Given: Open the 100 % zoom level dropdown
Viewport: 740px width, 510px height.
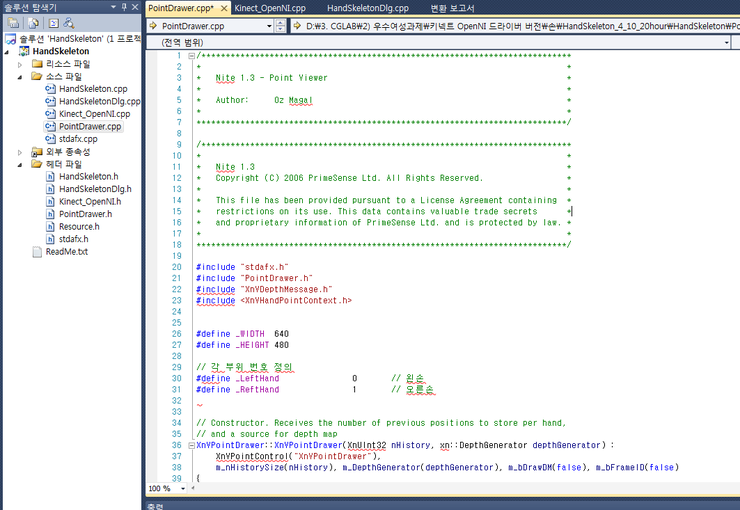Looking at the screenshot, I should coord(183,488).
